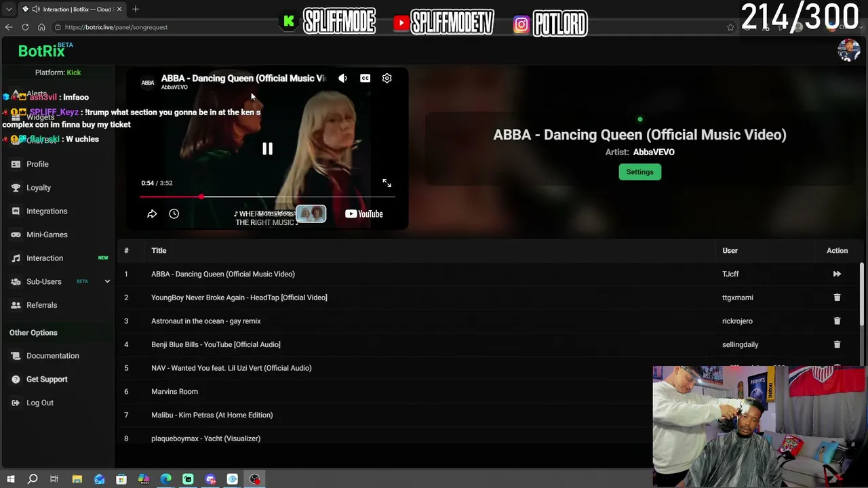This screenshot has height=488, width=868.
Task: Click the Log Out arrow icon
Action: tap(16, 403)
